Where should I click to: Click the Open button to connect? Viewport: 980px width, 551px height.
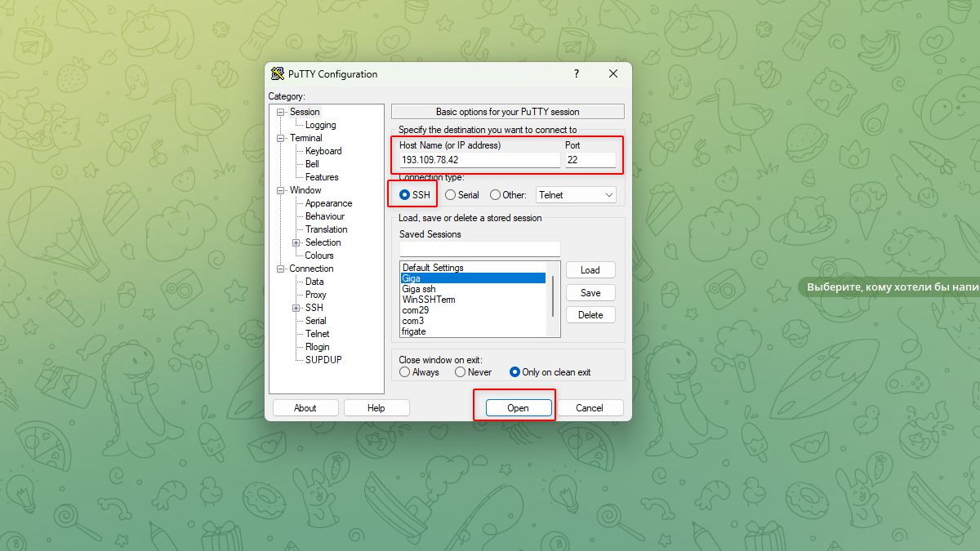click(518, 408)
